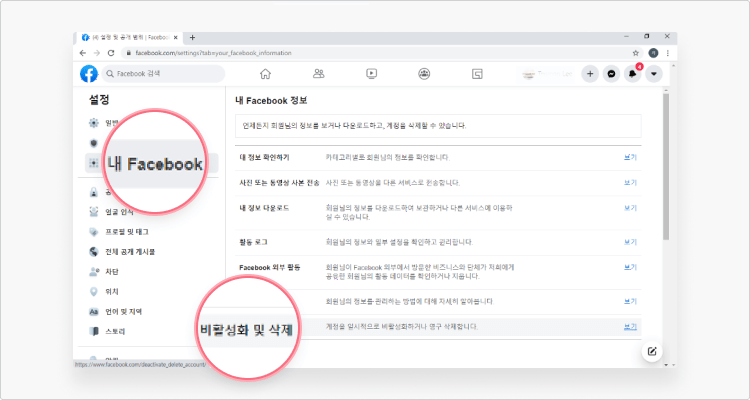The height and width of the screenshot is (400, 750).
Task: Select 전체 공개 게시물 in sidebar
Action: pyautogui.click(x=122, y=252)
